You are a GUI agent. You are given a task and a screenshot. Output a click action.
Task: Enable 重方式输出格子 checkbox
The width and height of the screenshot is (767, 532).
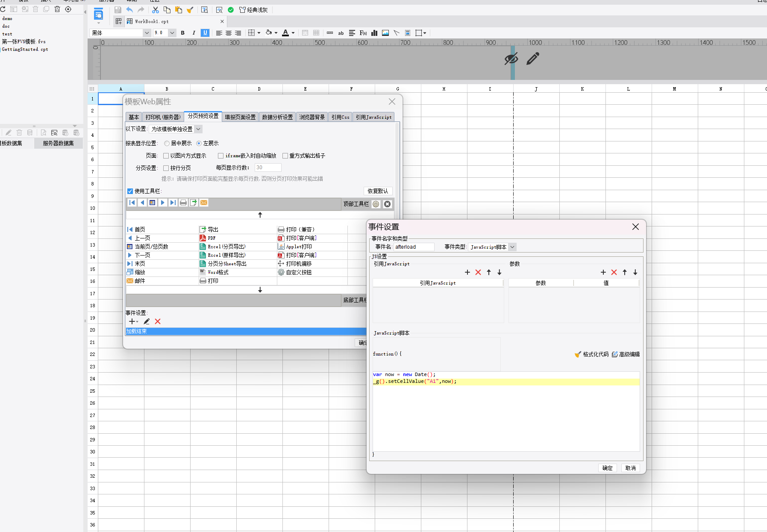coord(285,156)
